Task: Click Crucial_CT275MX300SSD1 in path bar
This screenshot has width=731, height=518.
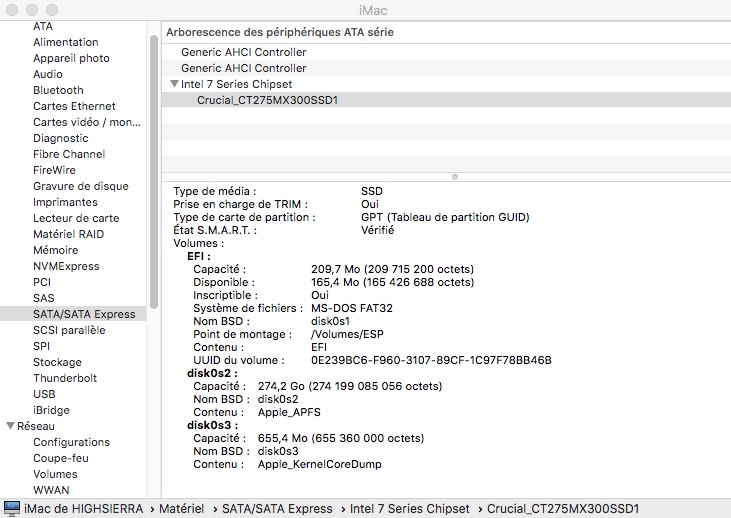Action: click(563, 509)
